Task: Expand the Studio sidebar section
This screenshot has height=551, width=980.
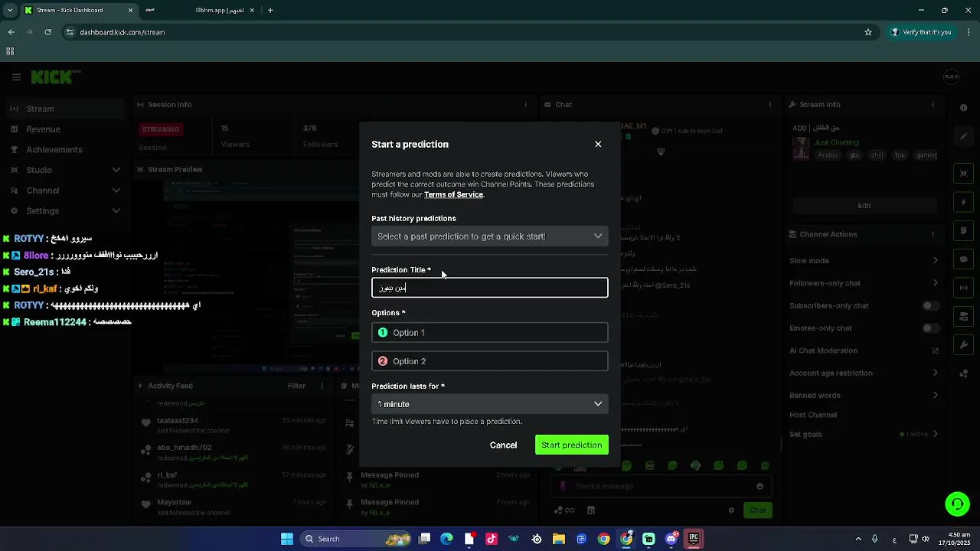Action: click(64, 170)
